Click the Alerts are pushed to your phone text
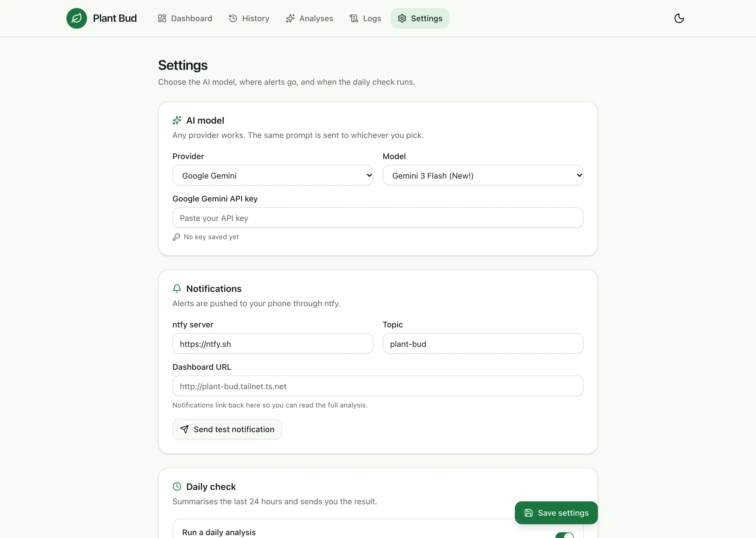 coord(256,303)
